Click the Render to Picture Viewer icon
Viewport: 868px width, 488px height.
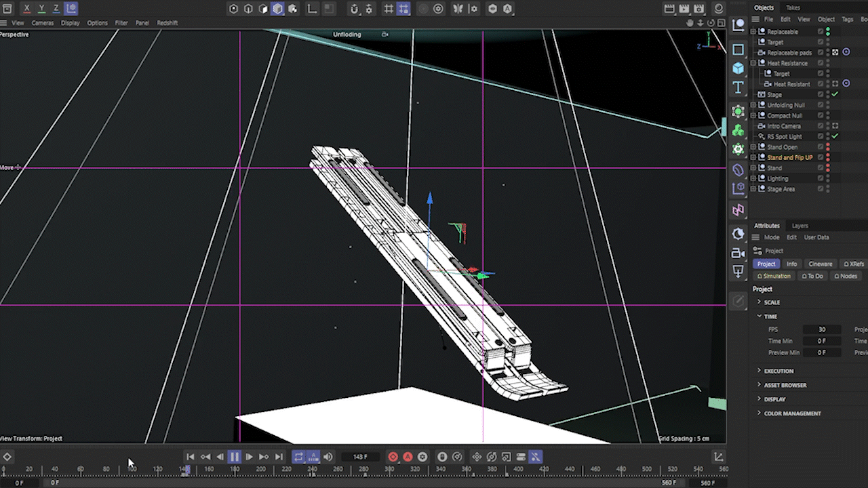pos(684,9)
